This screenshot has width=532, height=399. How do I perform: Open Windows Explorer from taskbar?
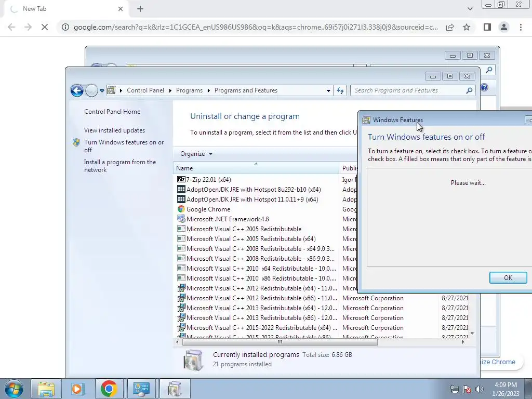tap(46, 389)
